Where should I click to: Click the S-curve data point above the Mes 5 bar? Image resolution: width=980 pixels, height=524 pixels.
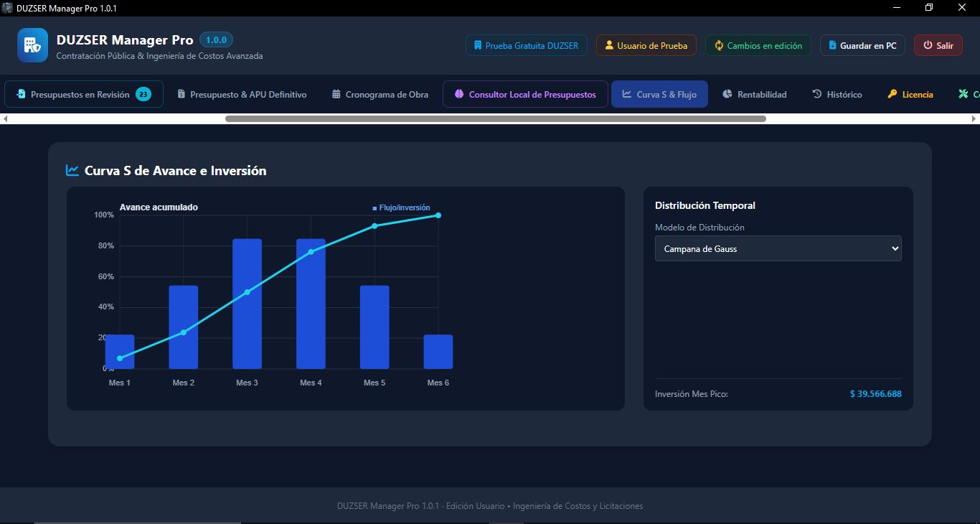[374, 226]
